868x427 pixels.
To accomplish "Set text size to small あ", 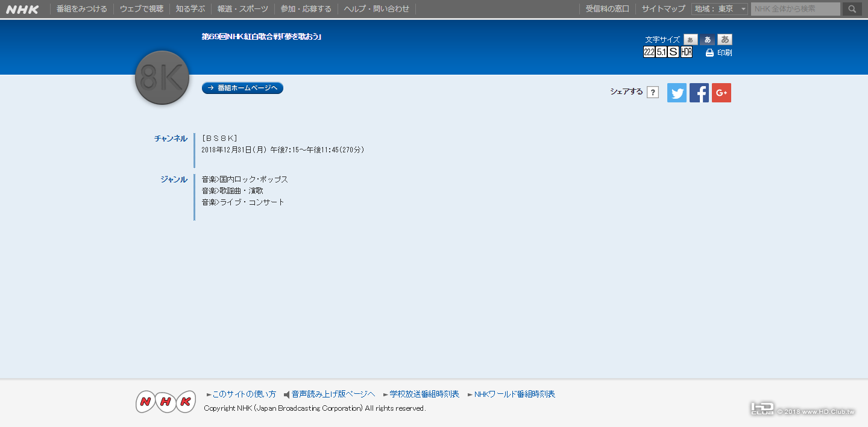I will point(691,40).
